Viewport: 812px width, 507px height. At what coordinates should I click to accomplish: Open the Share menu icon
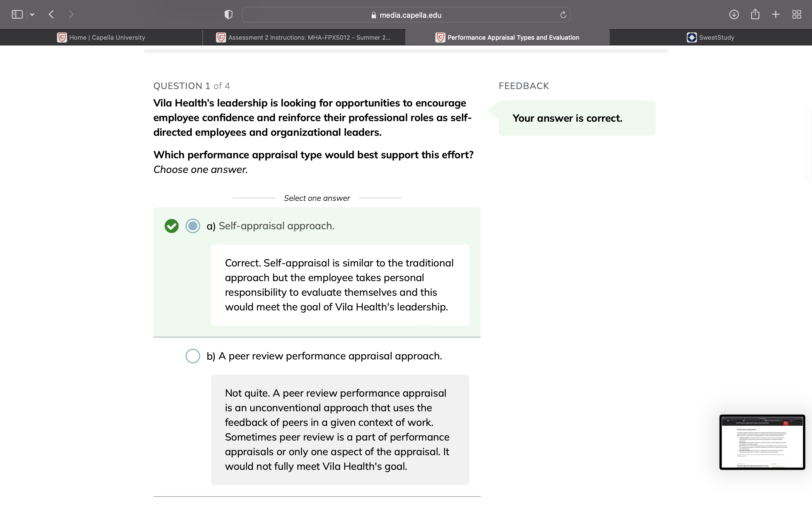(755, 14)
